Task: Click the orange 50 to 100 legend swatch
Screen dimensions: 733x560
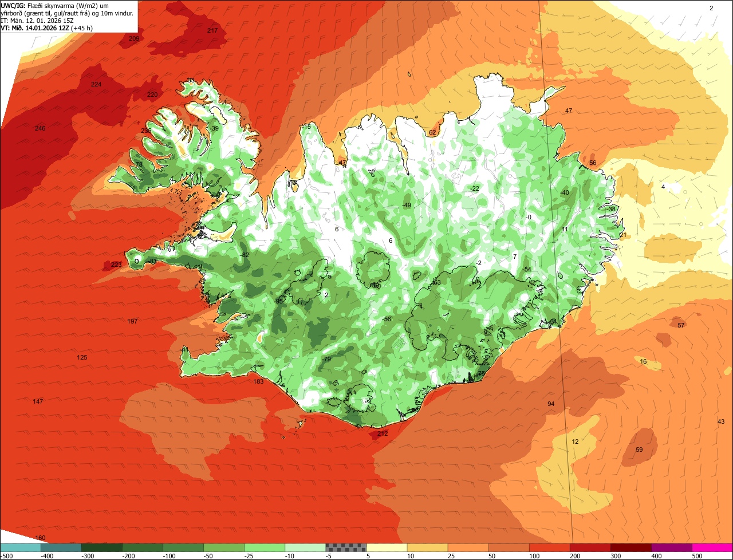Action: (x=508, y=547)
